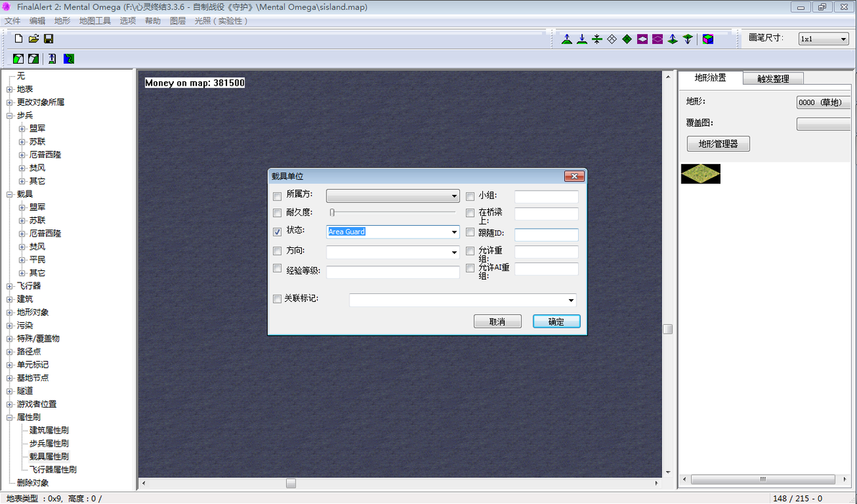The width and height of the screenshot is (857, 504).
Task: Click raise single tile arrow-up icon
Action: (673, 39)
